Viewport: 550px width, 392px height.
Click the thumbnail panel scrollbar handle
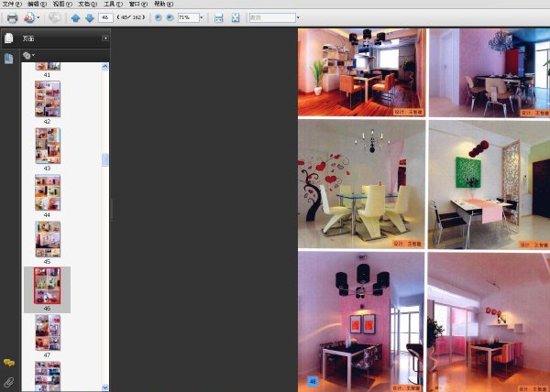(104, 159)
